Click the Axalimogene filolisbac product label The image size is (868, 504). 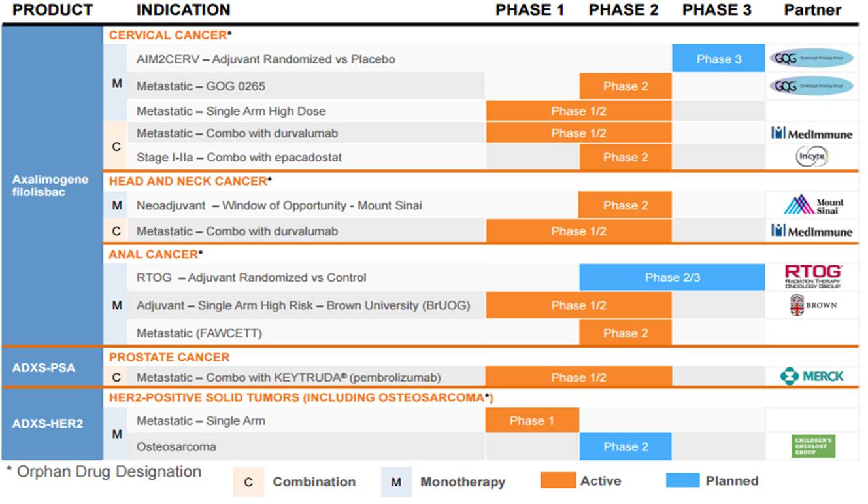[x=51, y=186]
